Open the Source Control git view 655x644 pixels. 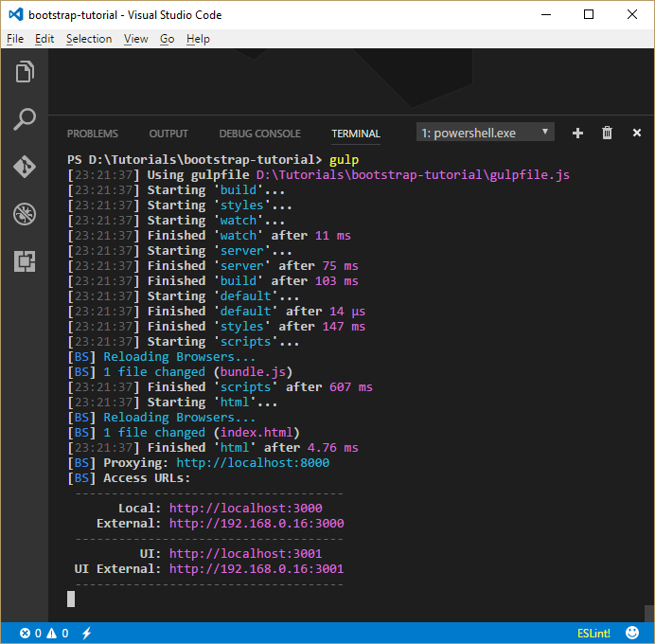[x=25, y=166]
